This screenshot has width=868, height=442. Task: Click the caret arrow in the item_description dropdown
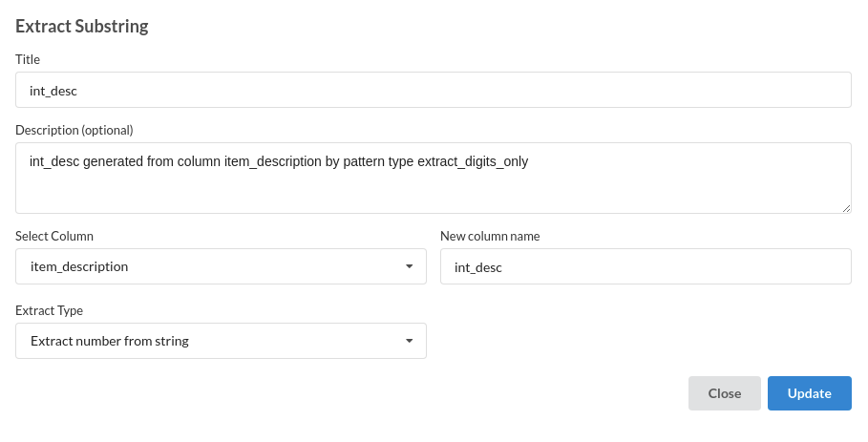pos(409,266)
